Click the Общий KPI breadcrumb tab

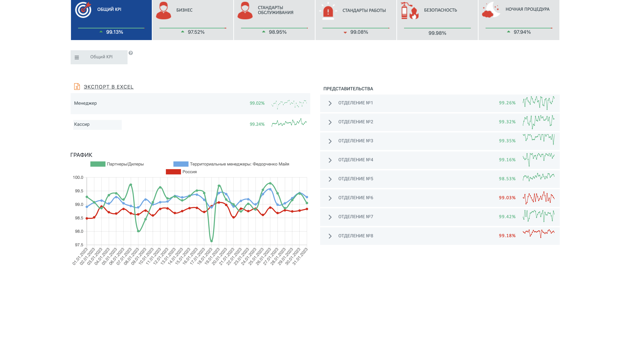[x=101, y=57]
